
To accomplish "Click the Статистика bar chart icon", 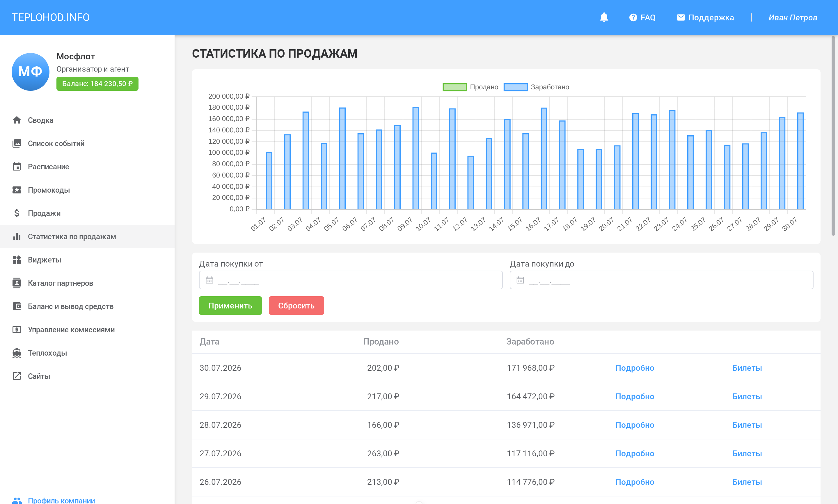I will click(17, 236).
